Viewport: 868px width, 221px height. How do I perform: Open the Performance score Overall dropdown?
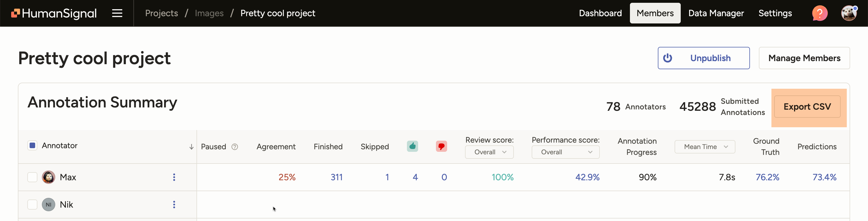(565, 152)
